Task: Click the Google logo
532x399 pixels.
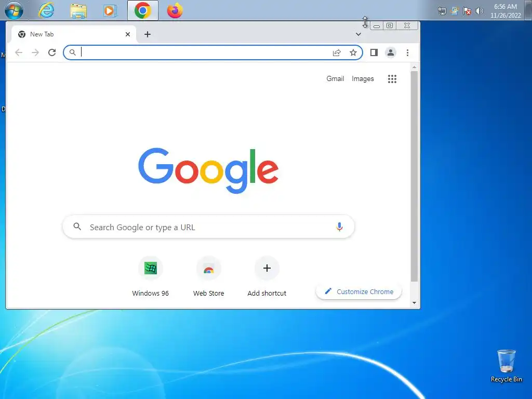Action: point(209,170)
